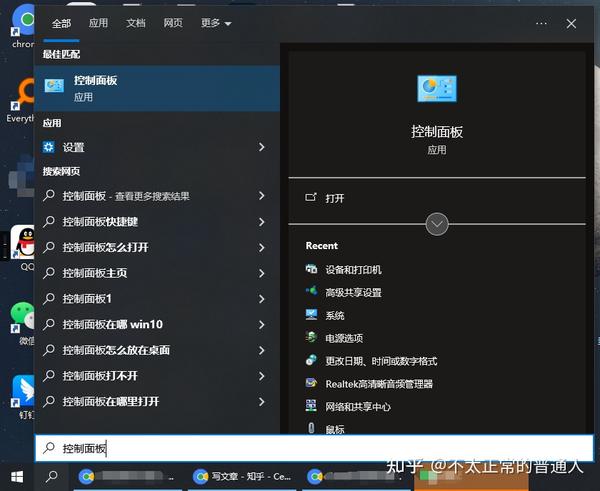Viewport: 600px width, 491px height.
Task: Click the Windows Start button
Action: (17, 476)
